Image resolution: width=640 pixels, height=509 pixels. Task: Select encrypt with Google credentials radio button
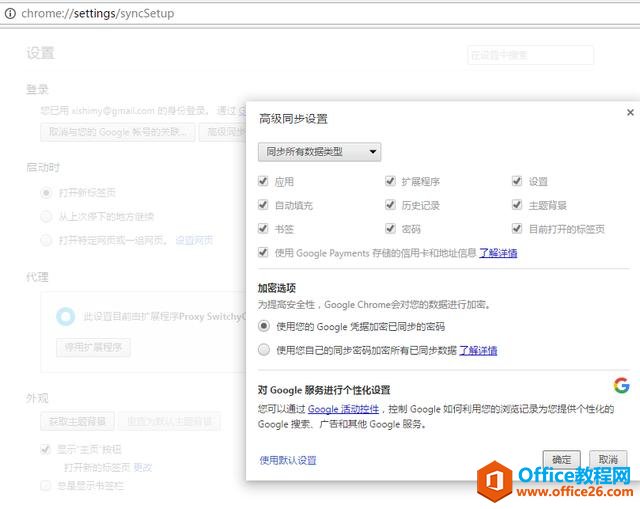click(264, 326)
